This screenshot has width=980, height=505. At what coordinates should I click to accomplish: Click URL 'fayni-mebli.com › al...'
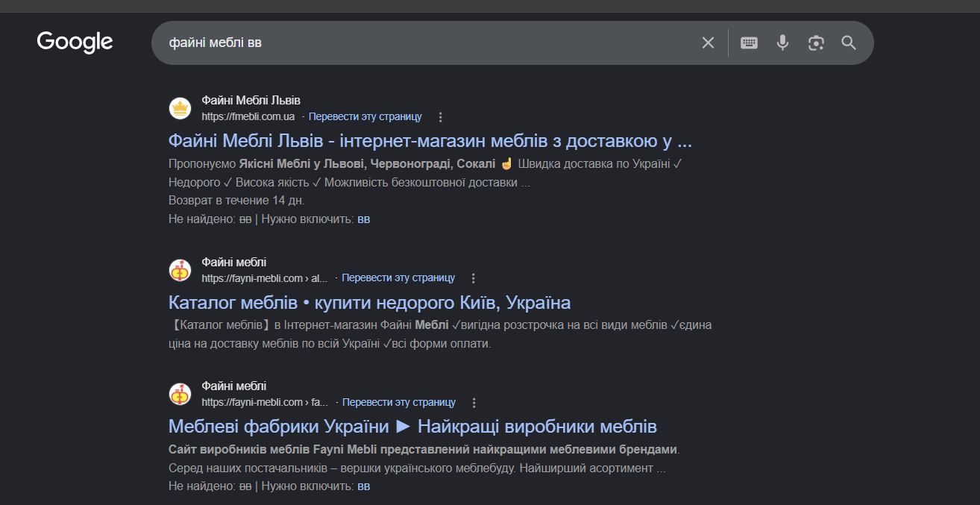coord(265,277)
